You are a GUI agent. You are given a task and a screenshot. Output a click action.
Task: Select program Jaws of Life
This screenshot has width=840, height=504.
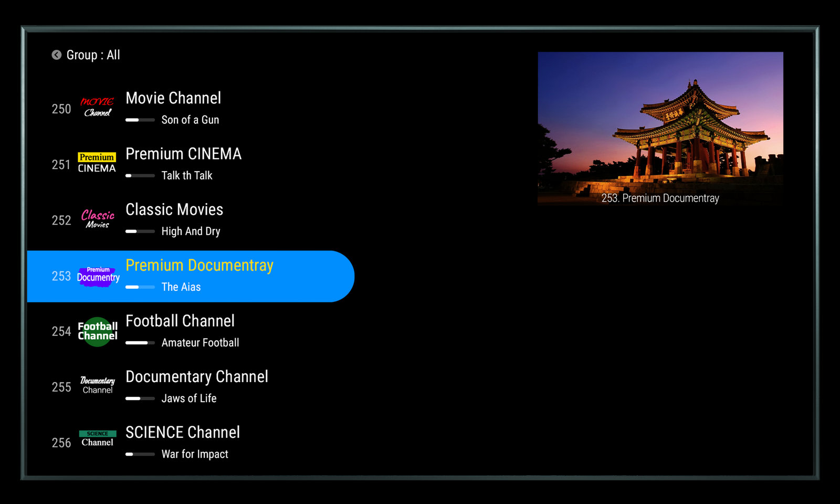tap(189, 398)
